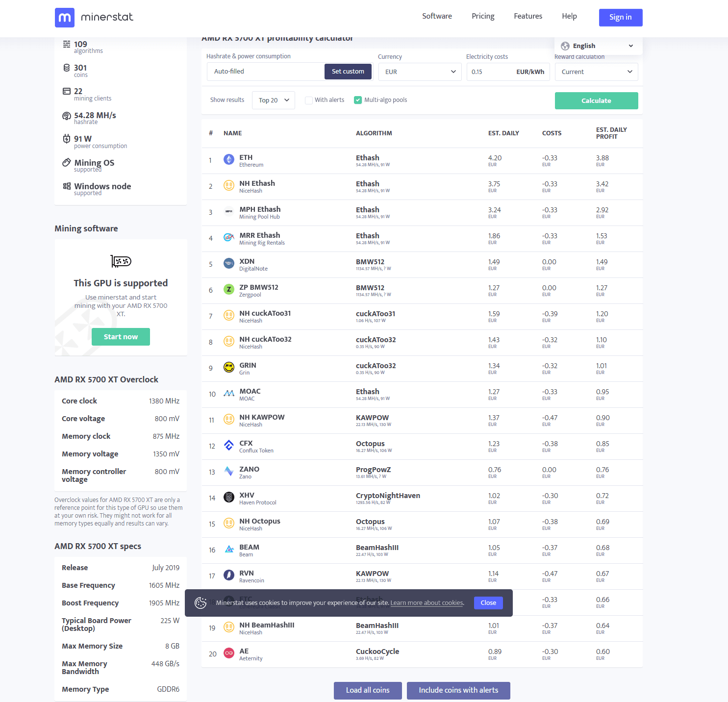Click the Mining OS supported entry
The height and width of the screenshot is (702, 728).
click(x=94, y=165)
